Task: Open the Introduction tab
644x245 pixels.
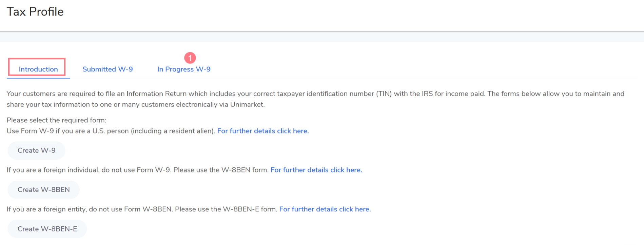Action: pyautogui.click(x=38, y=69)
